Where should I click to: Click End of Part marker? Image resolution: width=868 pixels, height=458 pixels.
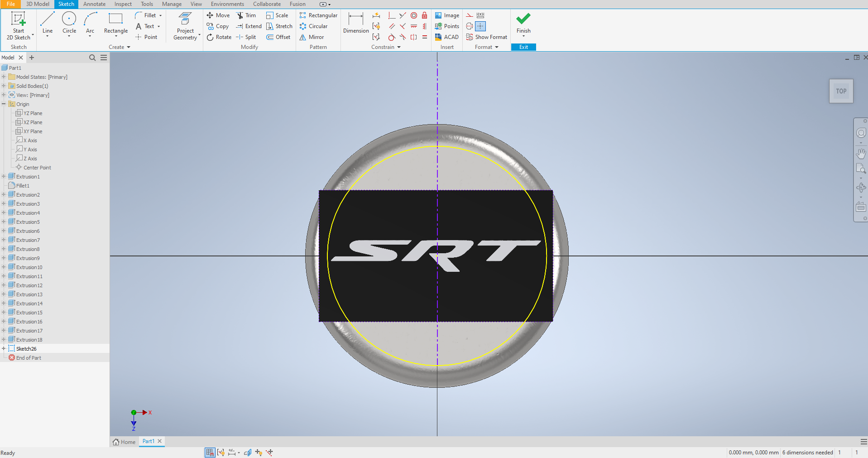click(25, 358)
